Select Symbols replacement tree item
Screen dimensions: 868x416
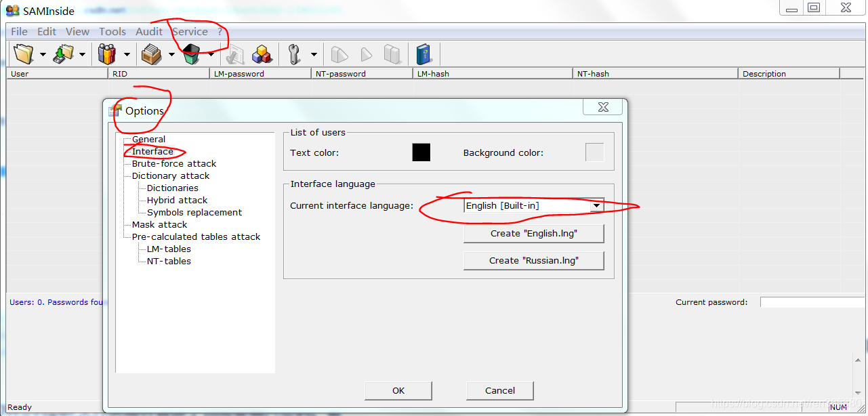(x=194, y=212)
